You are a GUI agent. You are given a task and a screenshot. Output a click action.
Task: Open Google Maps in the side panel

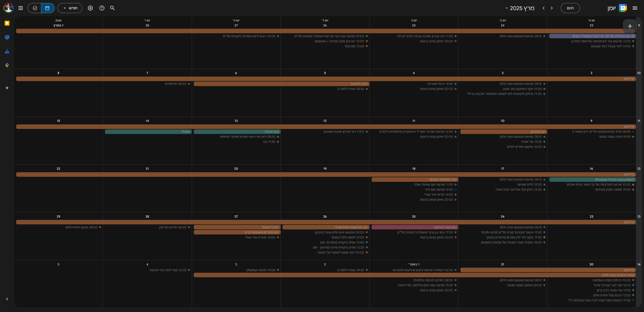click(x=7, y=65)
